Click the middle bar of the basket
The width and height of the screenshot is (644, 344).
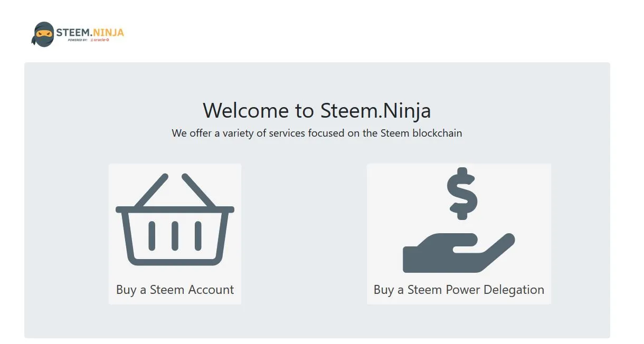click(175, 236)
